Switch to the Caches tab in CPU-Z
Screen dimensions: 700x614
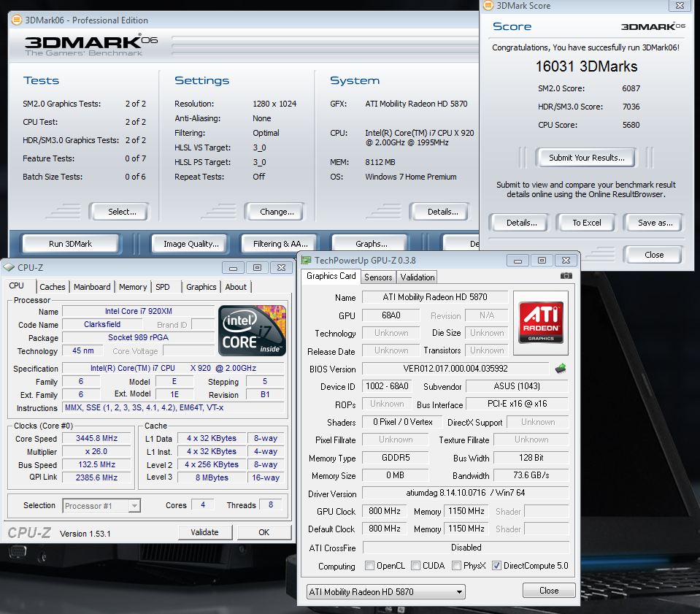click(x=53, y=287)
